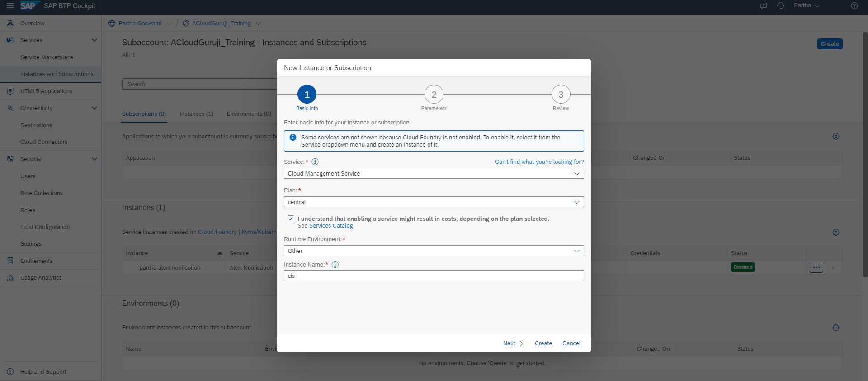Collapse the Security section in sidebar
Viewport: 868px width, 381px height.
tap(94, 159)
